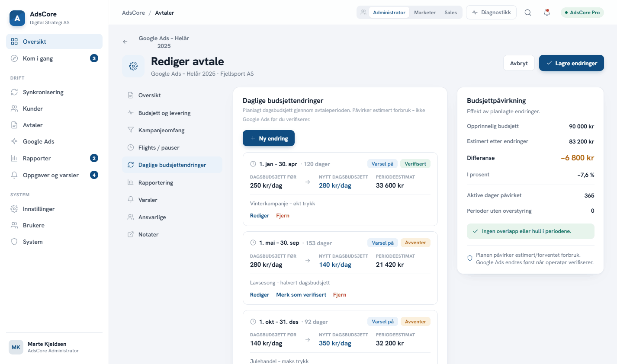Click the MK user avatar
The width and height of the screenshot is (617, 364).
[x=16, y=347]
